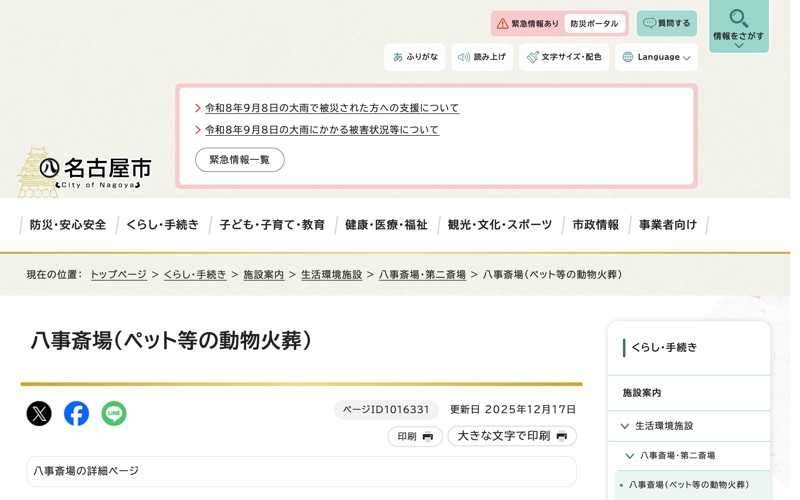Click the arrow before the 支援について link
The height and width of the screenshot is (500, 800).
198,108
